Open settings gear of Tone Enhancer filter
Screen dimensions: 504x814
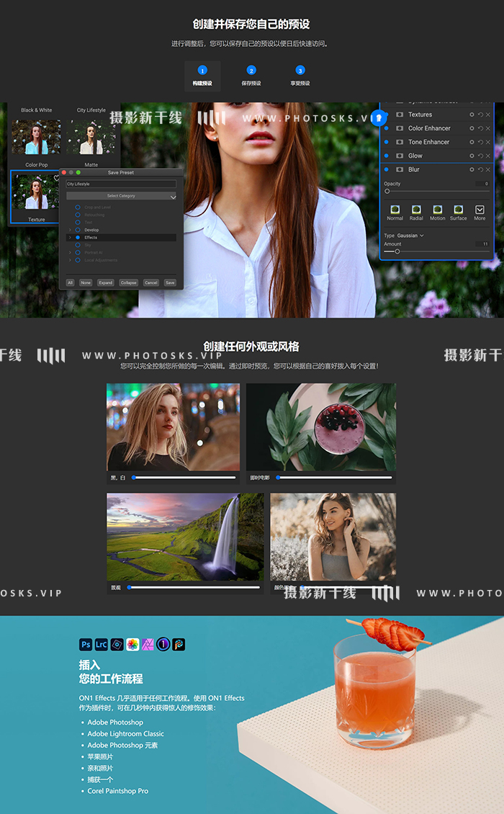(x=472, y=142)
